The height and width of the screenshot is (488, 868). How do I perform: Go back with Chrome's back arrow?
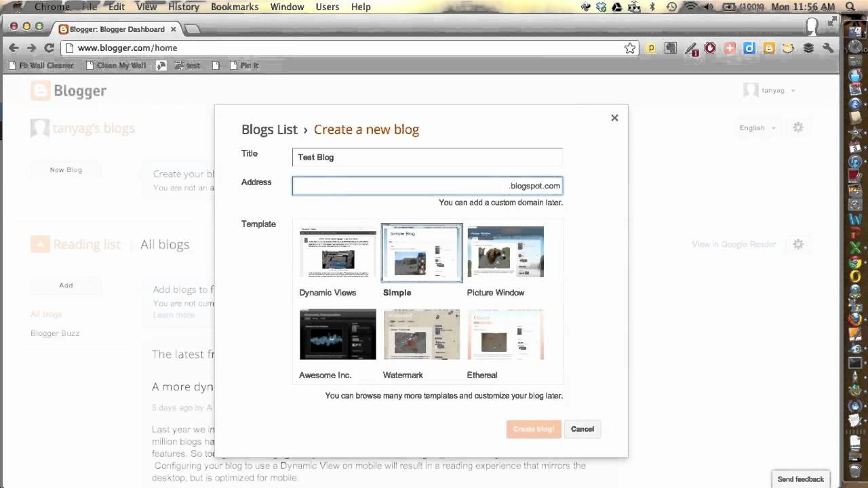[x=14, y=48]
